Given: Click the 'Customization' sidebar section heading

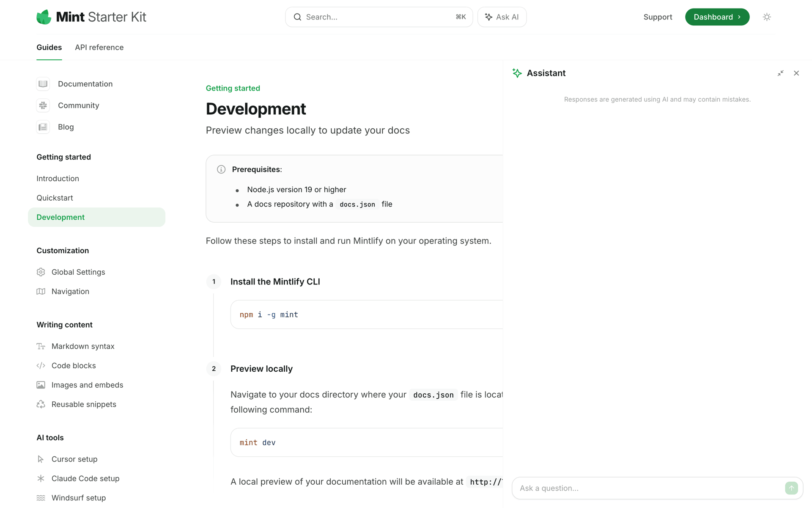Looking at the screenshot, I should 63,251.
